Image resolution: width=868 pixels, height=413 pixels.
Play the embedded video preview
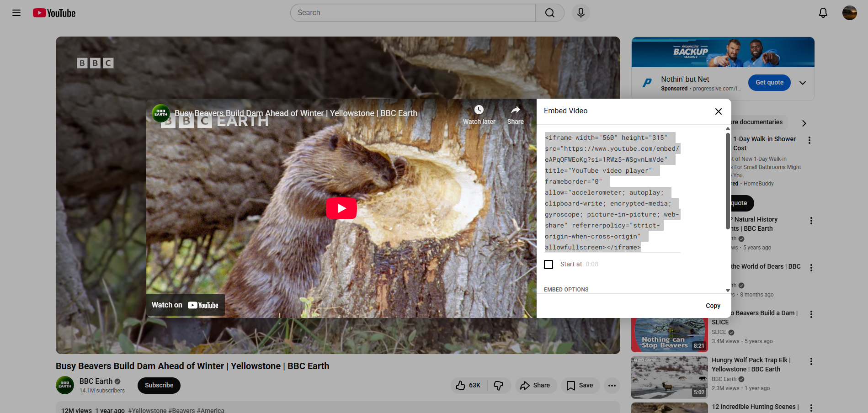pyautogui.click(x=341, y=208)
